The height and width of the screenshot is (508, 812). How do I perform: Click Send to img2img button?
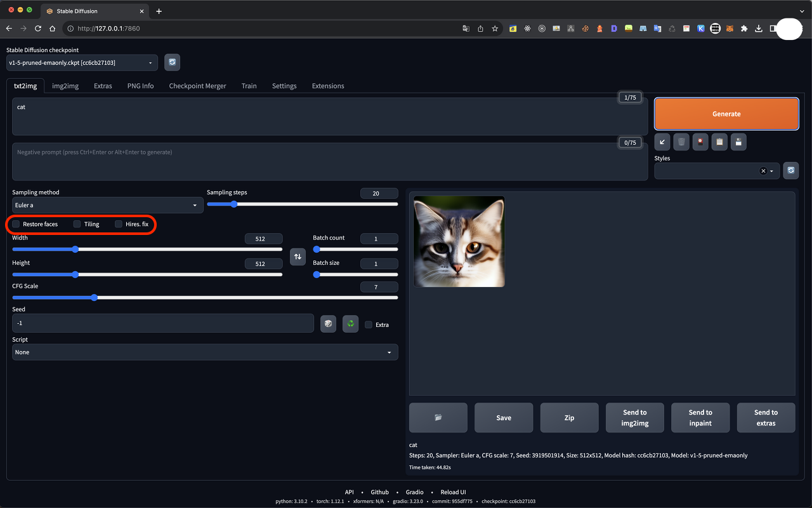635,418
